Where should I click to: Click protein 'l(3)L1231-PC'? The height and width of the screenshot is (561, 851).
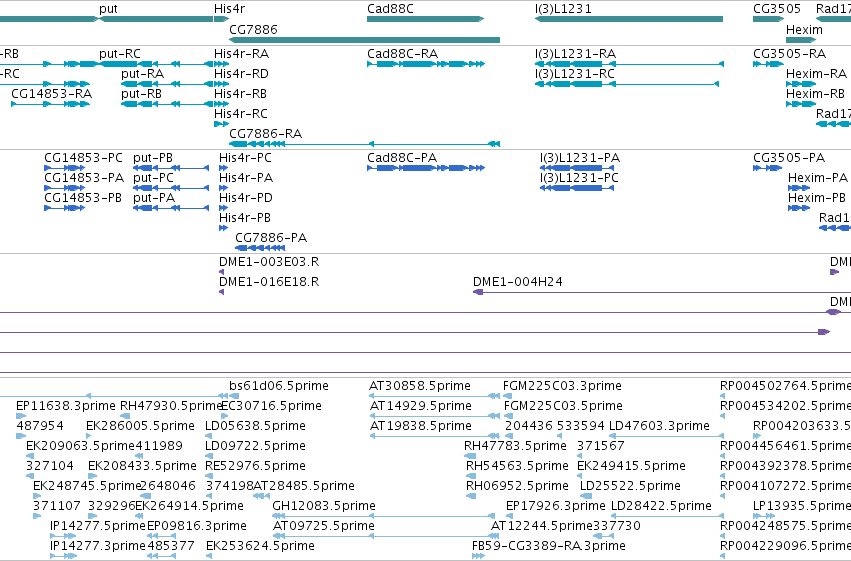click(x=579, y=178)
